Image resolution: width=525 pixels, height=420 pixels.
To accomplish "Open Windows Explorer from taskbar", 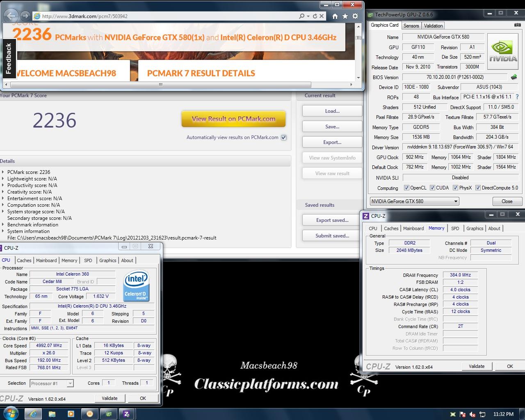I will tap(52, 414).
